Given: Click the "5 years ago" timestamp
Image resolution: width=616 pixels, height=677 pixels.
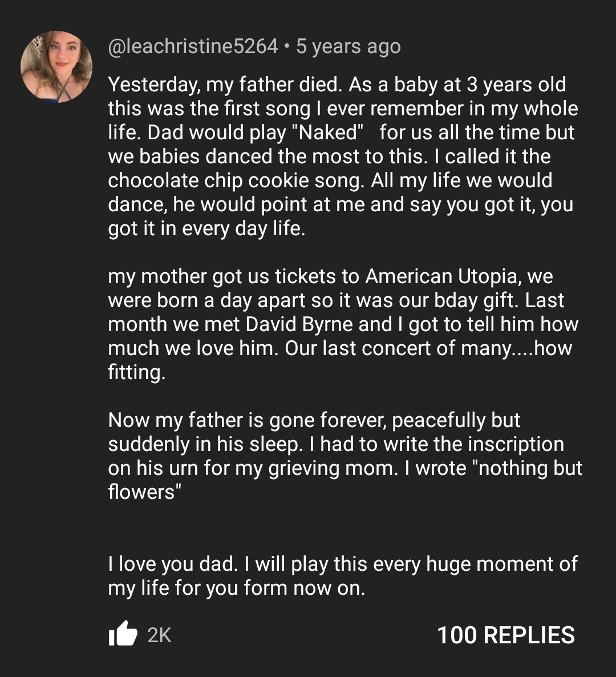Looking at the screenshot, I should pos(348,46).
